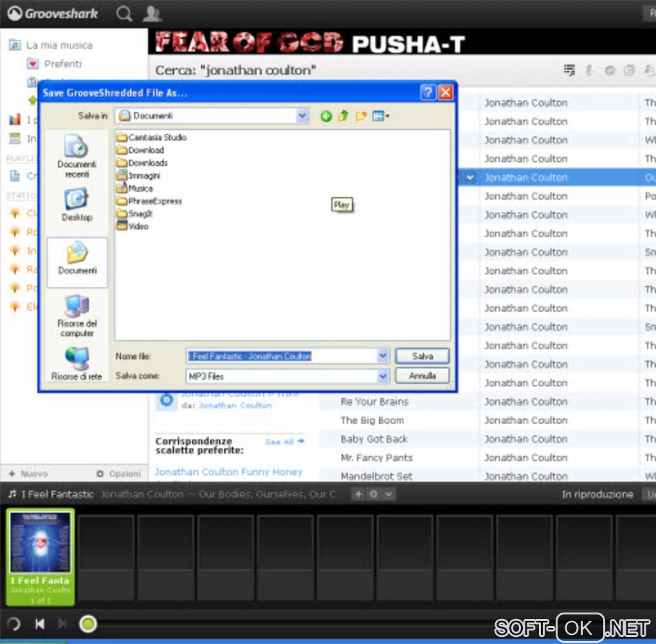The width and height of the screenshot is (656, 644).
Task: Open the search magnifier icon
Action: coord(124,13)
